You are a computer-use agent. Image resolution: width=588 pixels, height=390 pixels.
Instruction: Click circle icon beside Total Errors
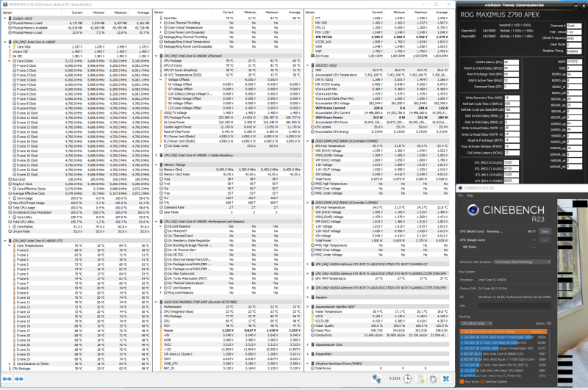coord(312,368)
